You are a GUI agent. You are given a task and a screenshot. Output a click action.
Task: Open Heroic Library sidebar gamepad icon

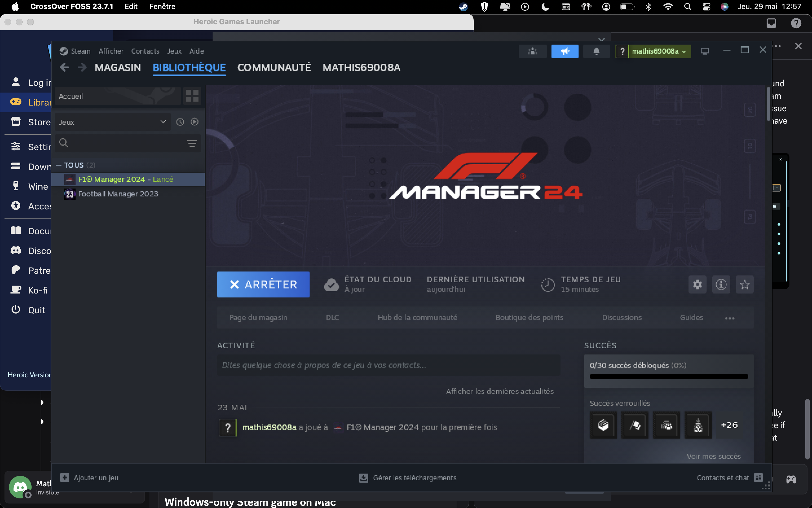pyautogui.click(x=16, y=102)
